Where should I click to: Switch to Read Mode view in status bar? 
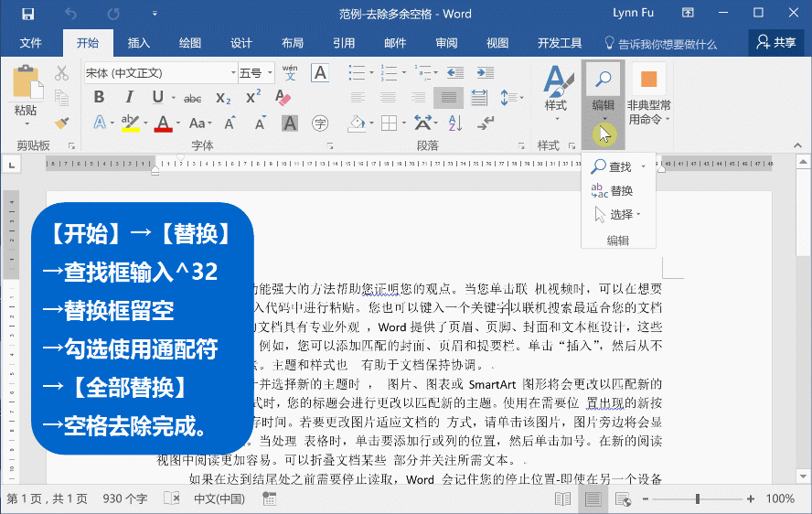(562, 498)
